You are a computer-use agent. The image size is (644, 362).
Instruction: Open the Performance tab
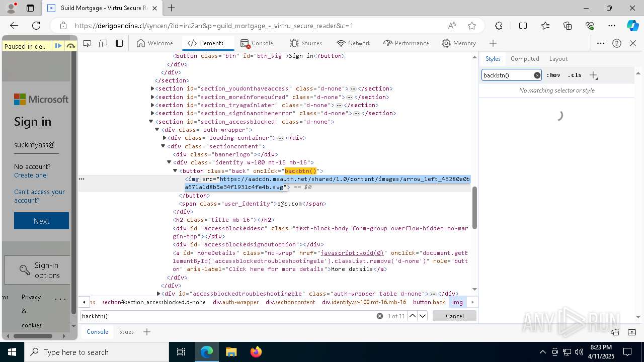pyautogui.click(x=406, y=43)
